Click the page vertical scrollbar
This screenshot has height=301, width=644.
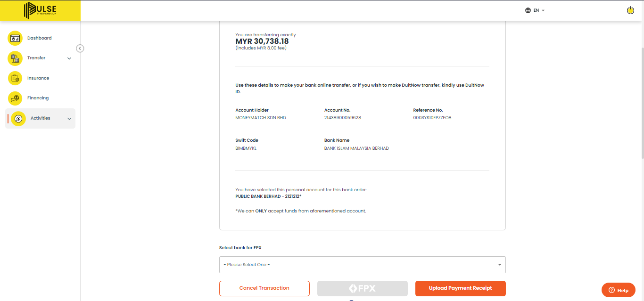[x=642, y=104]
